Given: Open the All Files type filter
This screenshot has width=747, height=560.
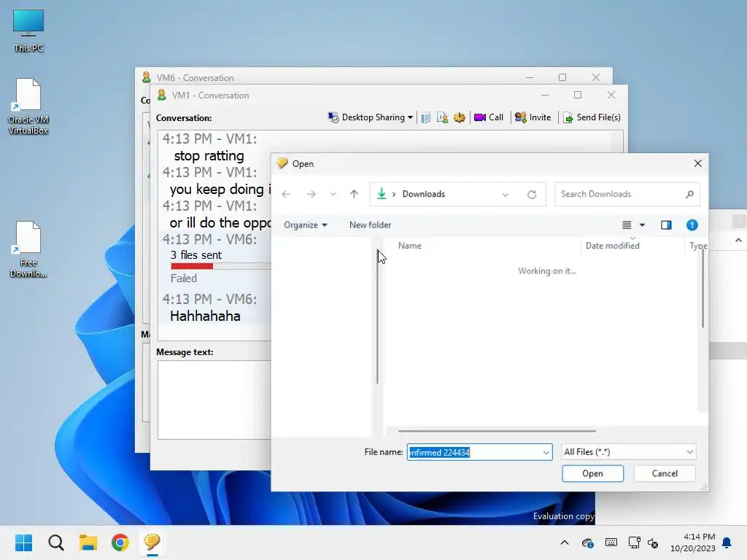Looking at the screenshot, I should click(628, 452).
